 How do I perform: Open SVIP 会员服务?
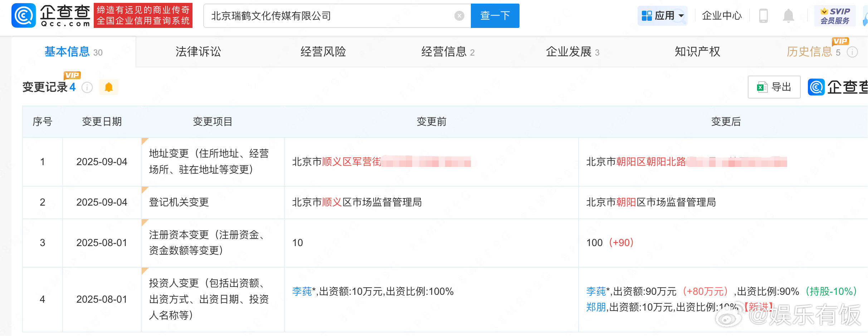(x=835, y=16)
